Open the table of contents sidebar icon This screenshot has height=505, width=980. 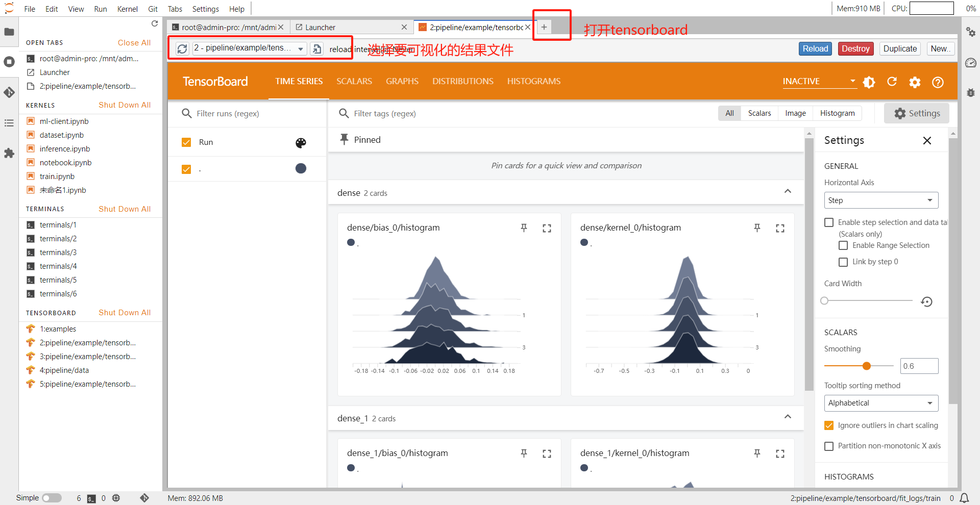click(9, 123)
